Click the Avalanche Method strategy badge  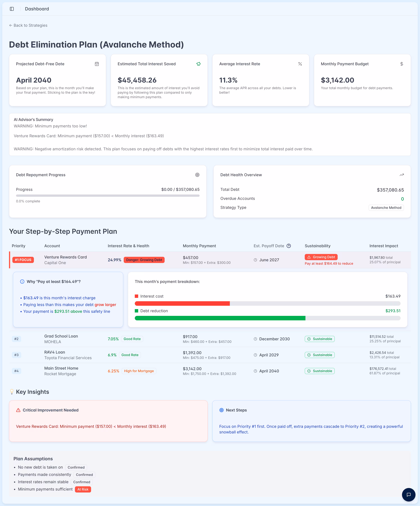pyautogui.click(x=386, y=208)
